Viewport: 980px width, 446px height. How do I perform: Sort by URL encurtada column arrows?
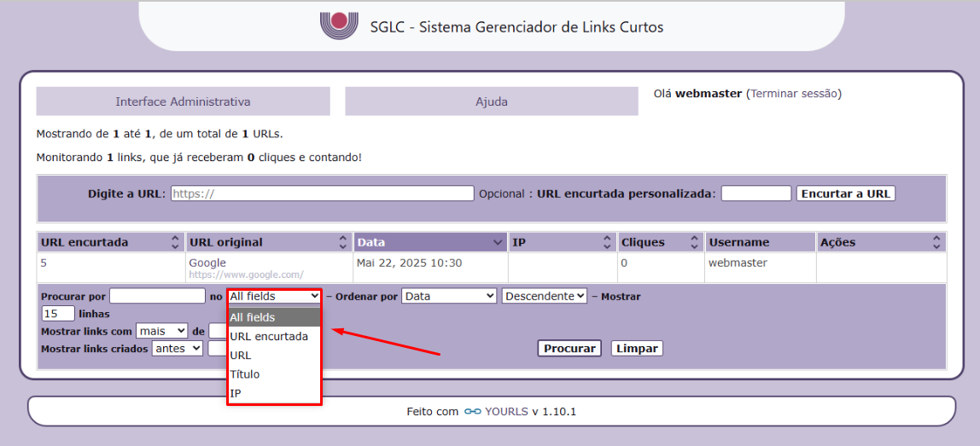(175, 241)
